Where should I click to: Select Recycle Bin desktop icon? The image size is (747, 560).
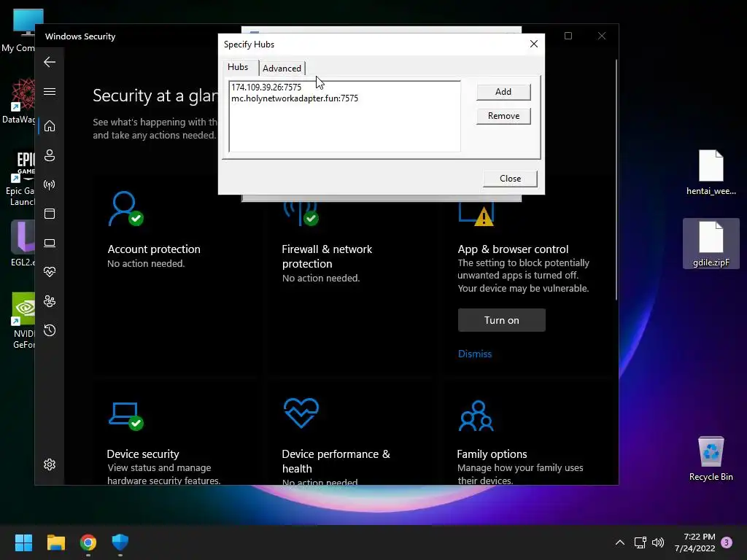coord(711,458)
